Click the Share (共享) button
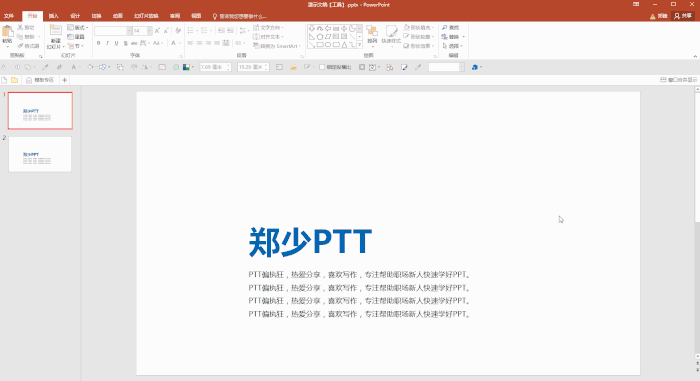The height and width of the screenshot is (381, 700). (x=683, y=16)
